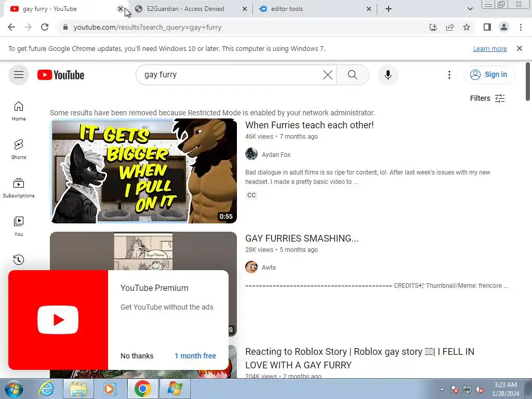
Task: Click the YouTube logo
Action: 61,75
